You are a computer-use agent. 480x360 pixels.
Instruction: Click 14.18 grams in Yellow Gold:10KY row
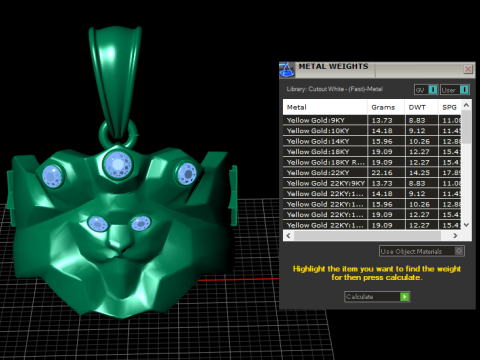click(x=382, y=131)
